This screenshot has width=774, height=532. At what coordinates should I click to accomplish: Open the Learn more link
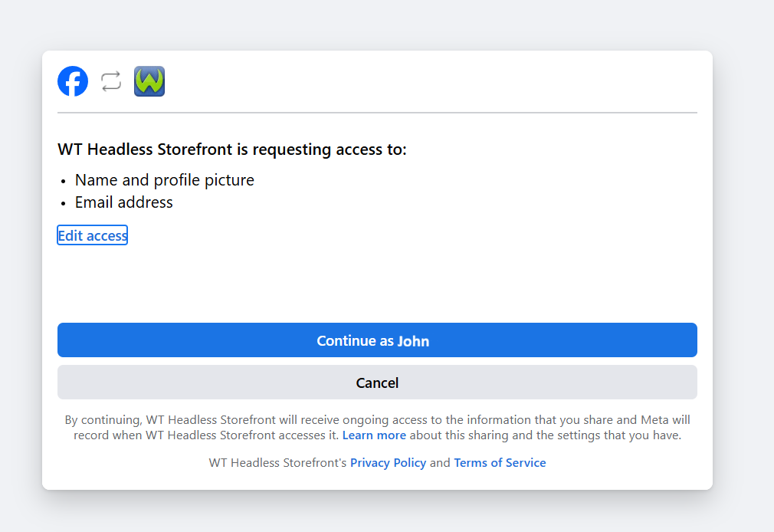coord(374,435)
